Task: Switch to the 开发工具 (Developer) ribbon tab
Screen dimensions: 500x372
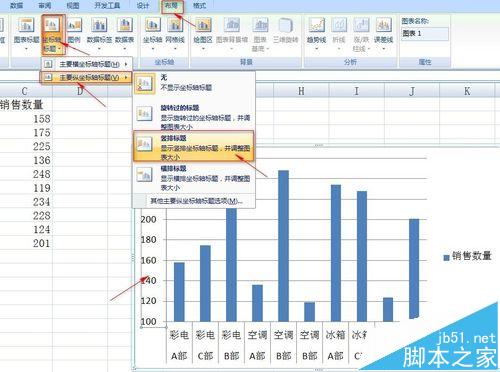Action: tap(107, 5)
